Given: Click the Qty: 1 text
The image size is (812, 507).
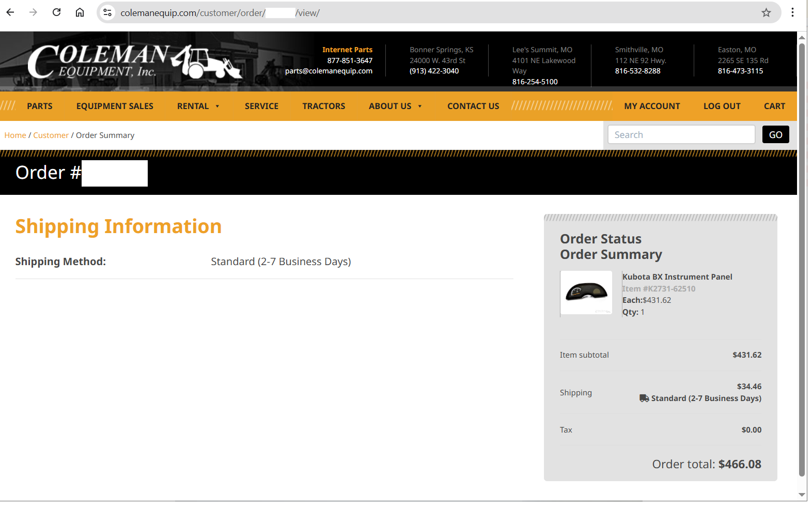Looking at the screenshot, I should tap(633, 312).
